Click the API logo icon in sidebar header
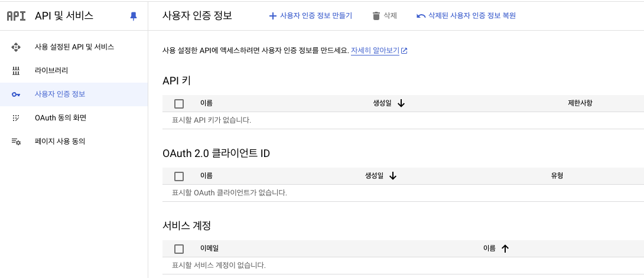644x278 pixels. pos(16,16)
